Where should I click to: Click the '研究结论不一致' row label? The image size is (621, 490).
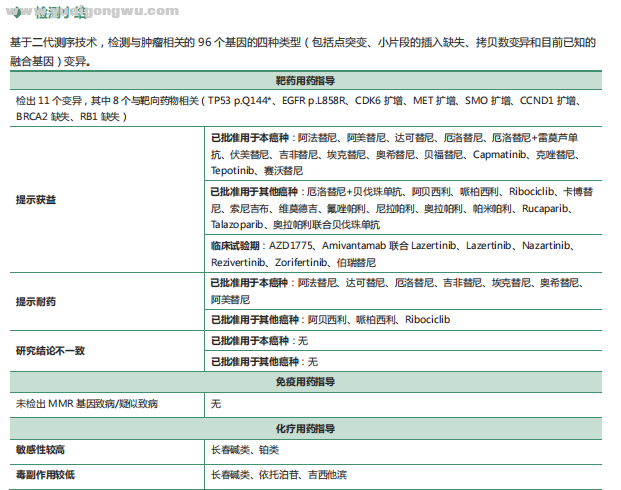50,351
